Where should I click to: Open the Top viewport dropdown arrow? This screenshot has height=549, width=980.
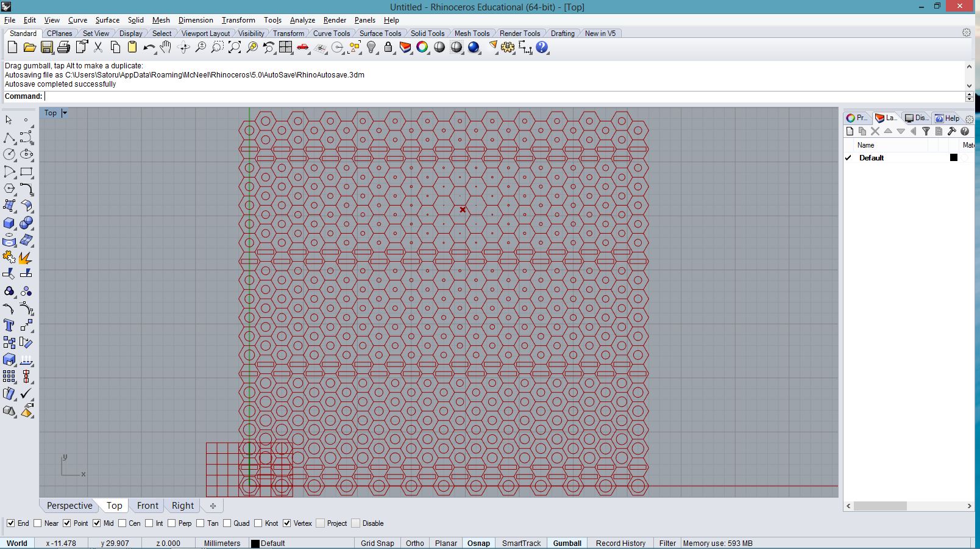click(65, 113)
